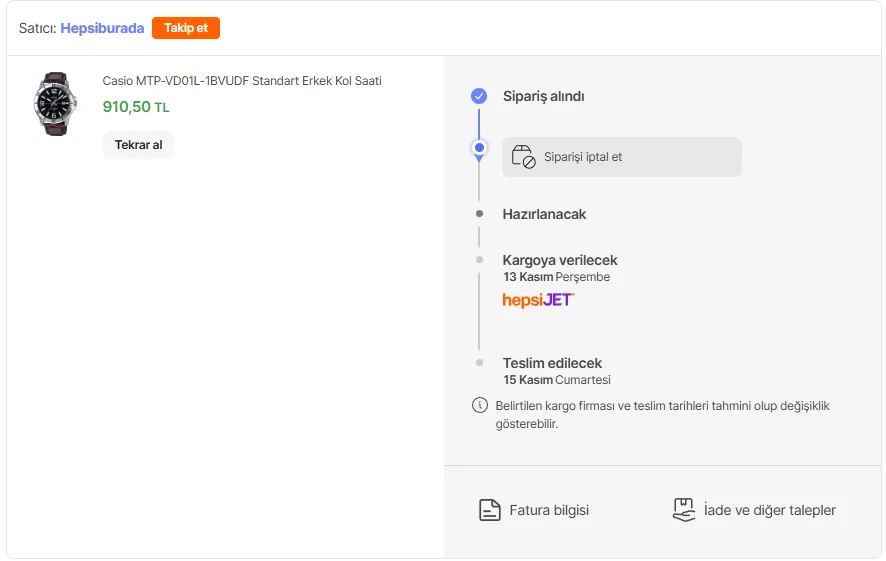Click the 910,50 TL price text
Viewport: 886px width, 561px height.
(x=136, y=107)
